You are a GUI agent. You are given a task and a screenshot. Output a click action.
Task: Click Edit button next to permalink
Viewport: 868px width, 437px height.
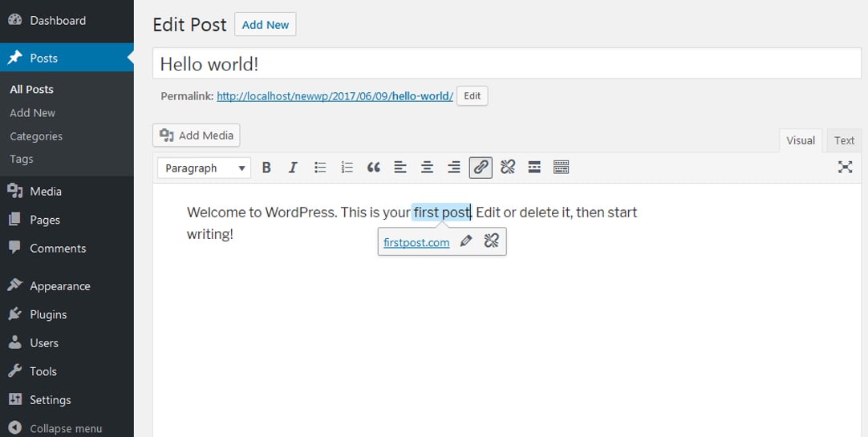[x=473, y=95]
